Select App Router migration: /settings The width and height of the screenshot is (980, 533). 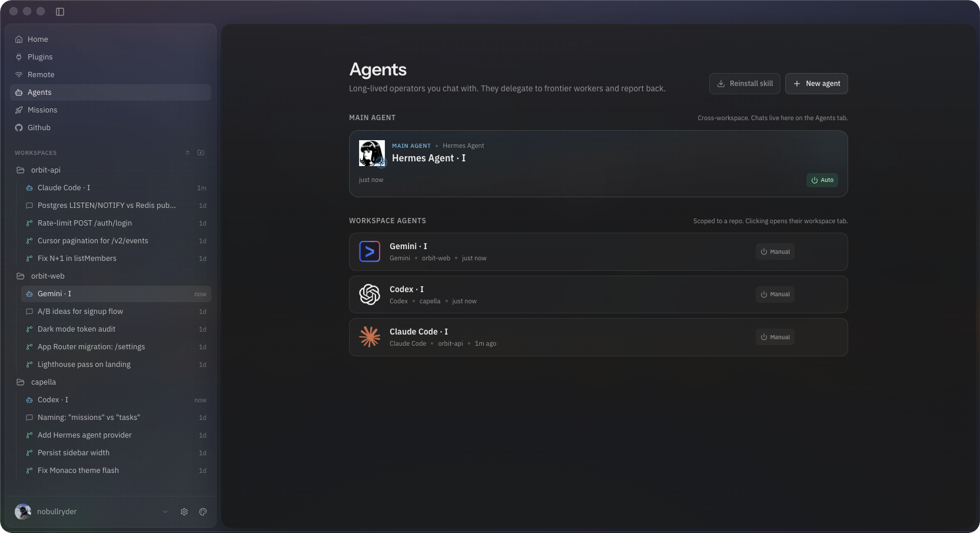click(x=116, y=347)
